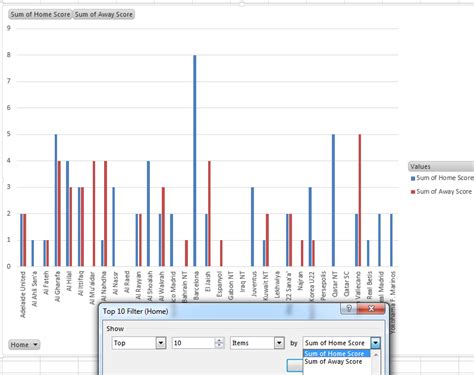Click the Sum of Away Score field button
Image resolution: width=474 pixels, height=375 pixels.
pyautogui.click(x=104, y=14)
